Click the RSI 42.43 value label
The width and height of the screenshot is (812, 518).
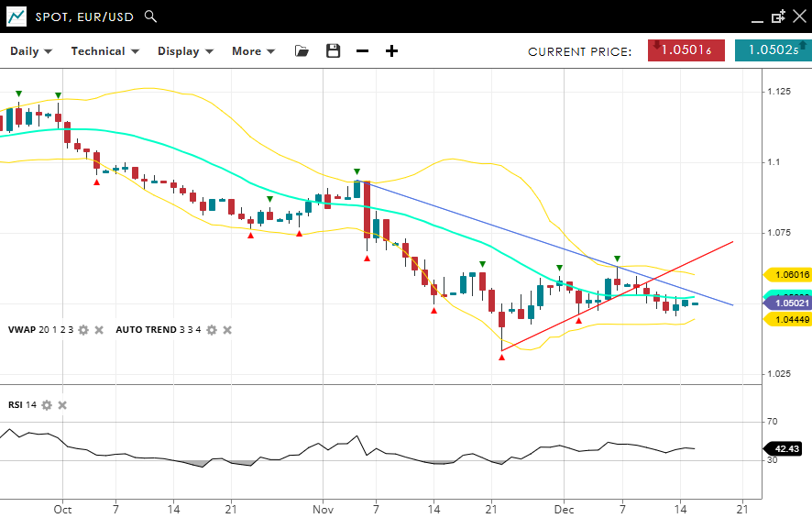(x=787, y=448)
